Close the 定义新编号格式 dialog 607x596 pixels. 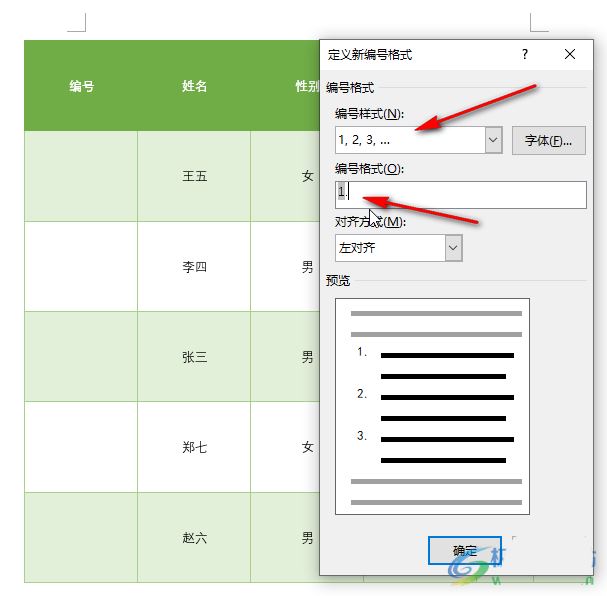tap(570, 55)
